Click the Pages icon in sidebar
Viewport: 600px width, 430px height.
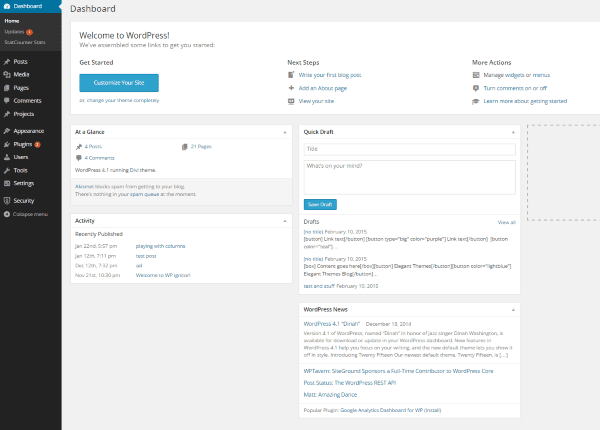(7, 88)
